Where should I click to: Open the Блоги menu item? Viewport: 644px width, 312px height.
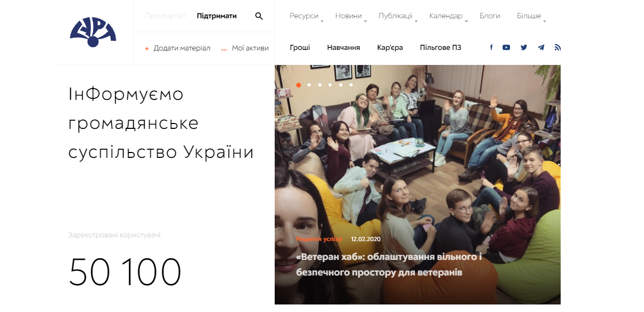point(490,16)
